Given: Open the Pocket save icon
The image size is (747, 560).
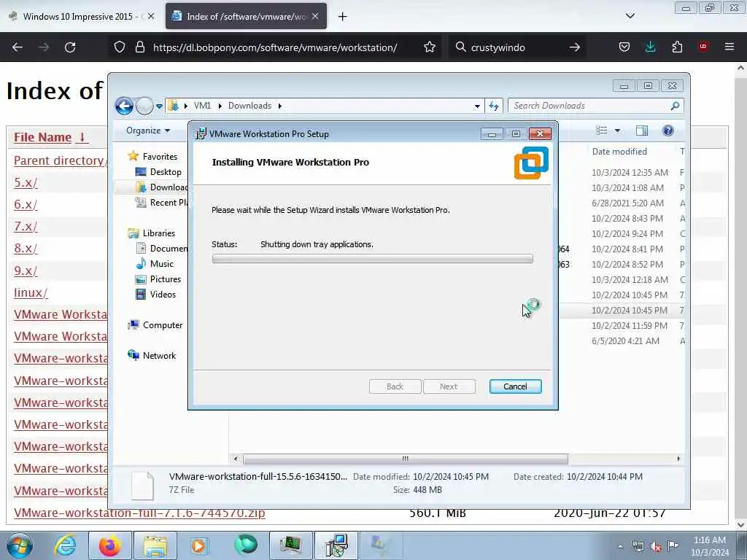Looking at the screenshot, I should pos(624,47).
